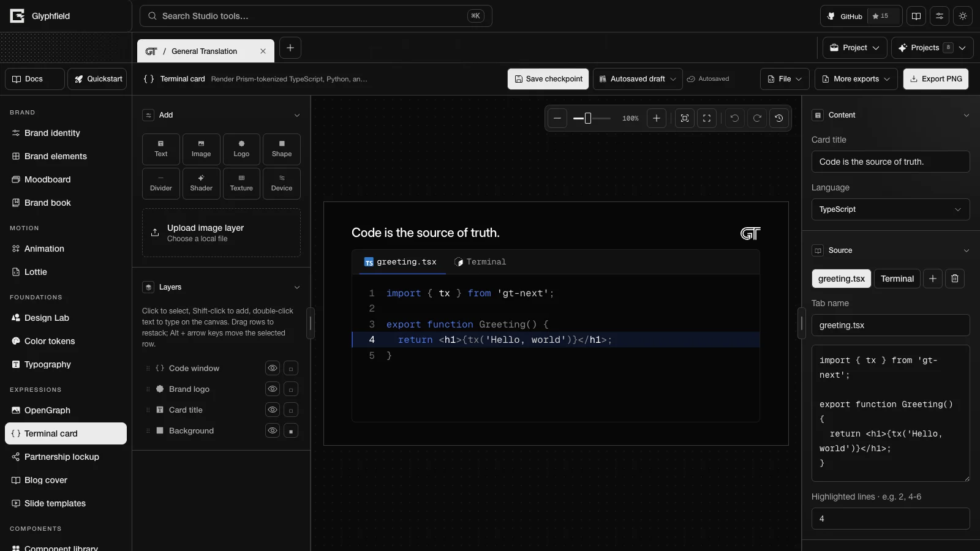Click Save checkpoint button

pyautogui.click(x=548, y=79)
